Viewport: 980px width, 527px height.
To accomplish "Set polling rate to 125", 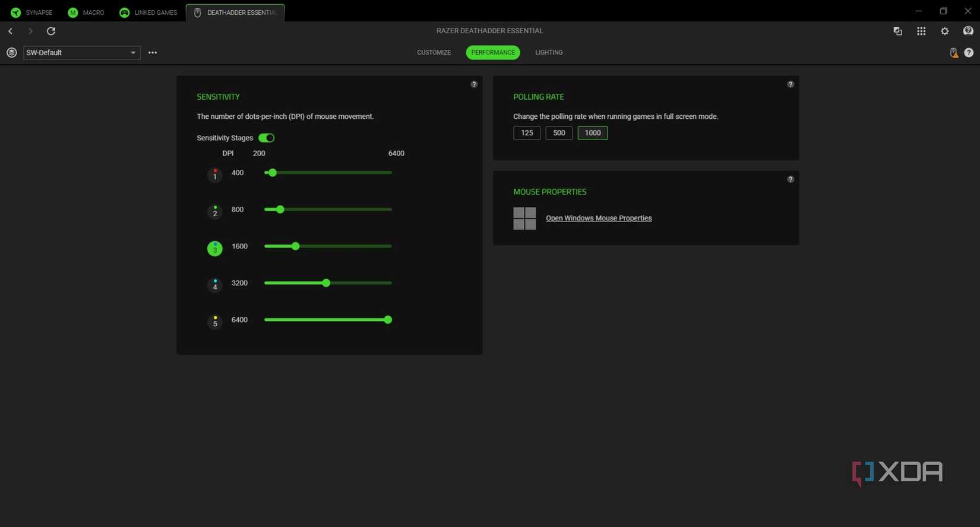I will pos(527,133).
